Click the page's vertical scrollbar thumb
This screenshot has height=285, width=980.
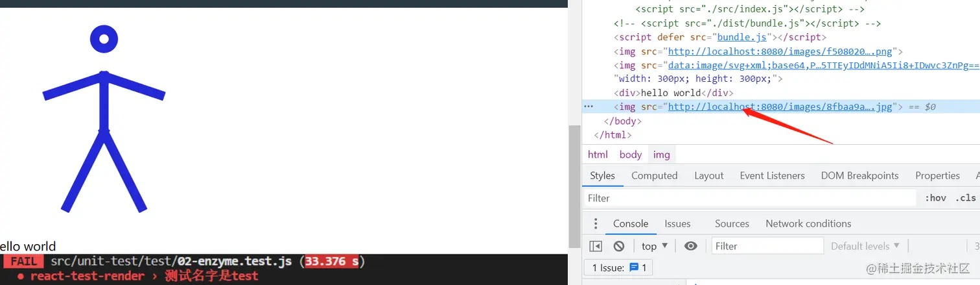pyautogui.click(x=574, y=186)
